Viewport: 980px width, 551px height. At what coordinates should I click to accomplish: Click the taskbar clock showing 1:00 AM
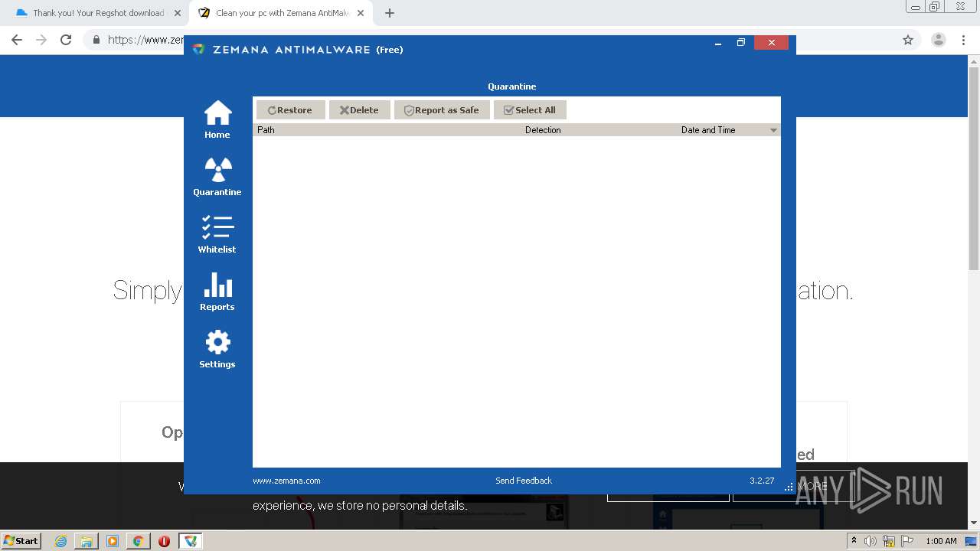941,541
